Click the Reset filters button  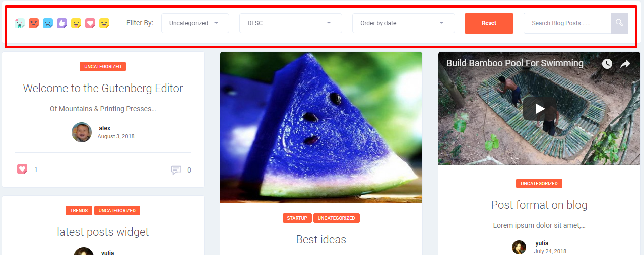click(x=489, y=23)
